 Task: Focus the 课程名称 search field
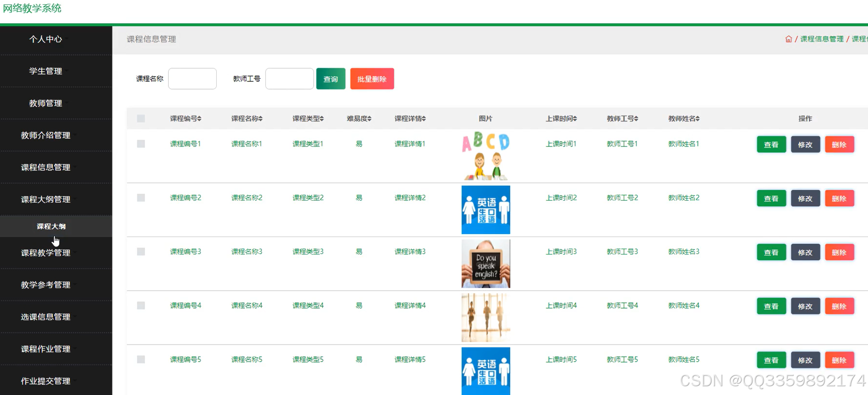click(x=193, y=79)
